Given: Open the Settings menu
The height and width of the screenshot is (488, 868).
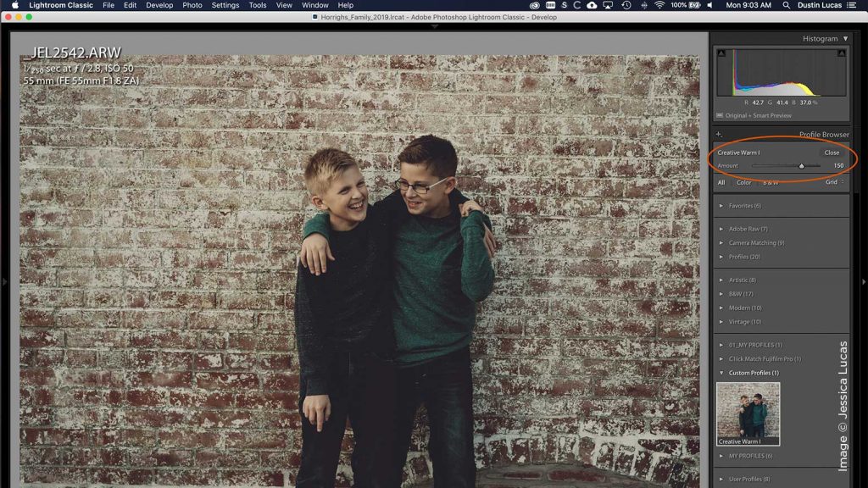Looking at the screenshot, I should pos(225,5).
